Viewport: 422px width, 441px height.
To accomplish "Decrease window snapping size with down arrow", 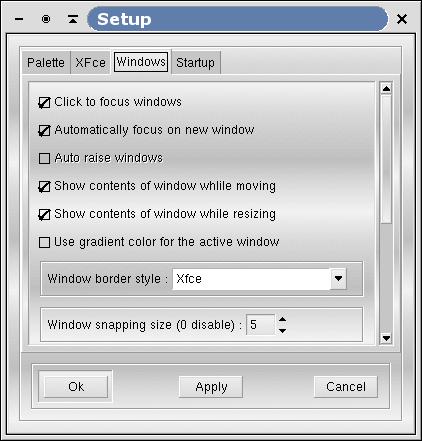I will click(282, 330).
